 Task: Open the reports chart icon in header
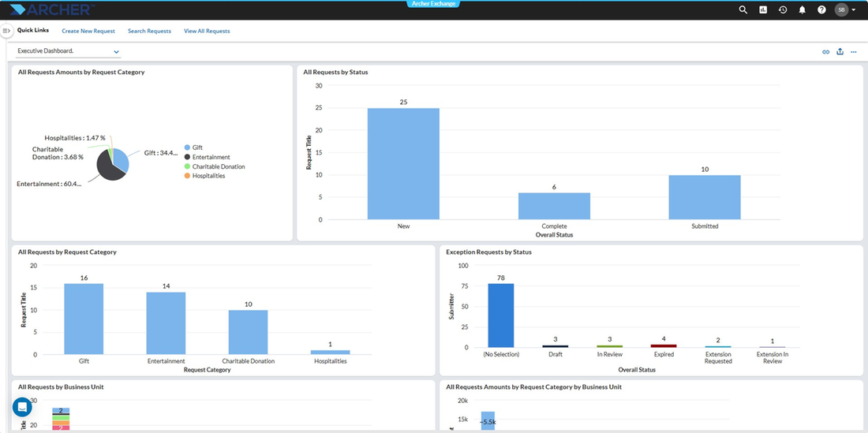[x=763, y=10]
